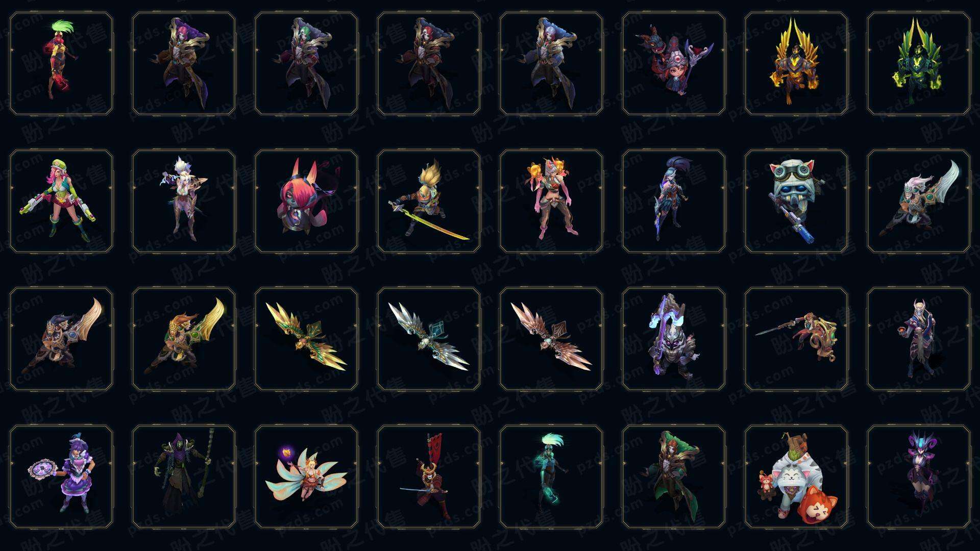Viewport: 980px width, 551px height.
Task: Select the red samurai with banner flag
Action: 429,477
